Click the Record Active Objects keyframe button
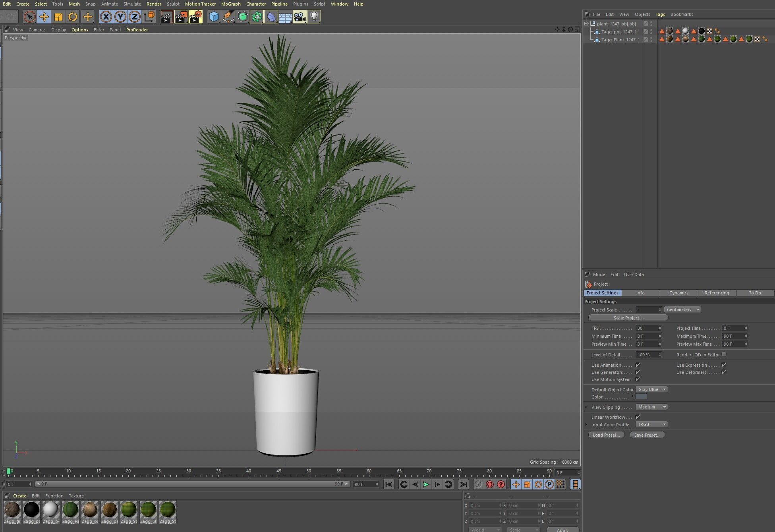The image size is (775, 532). point(479,484)
